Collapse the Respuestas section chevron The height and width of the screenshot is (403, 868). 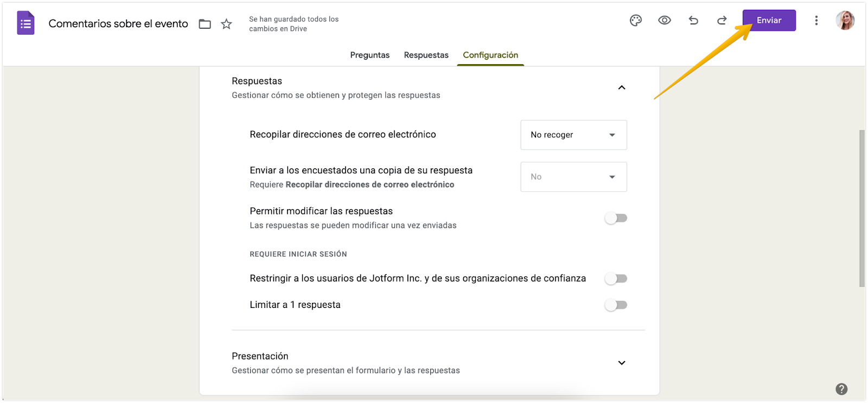[622, 87]
